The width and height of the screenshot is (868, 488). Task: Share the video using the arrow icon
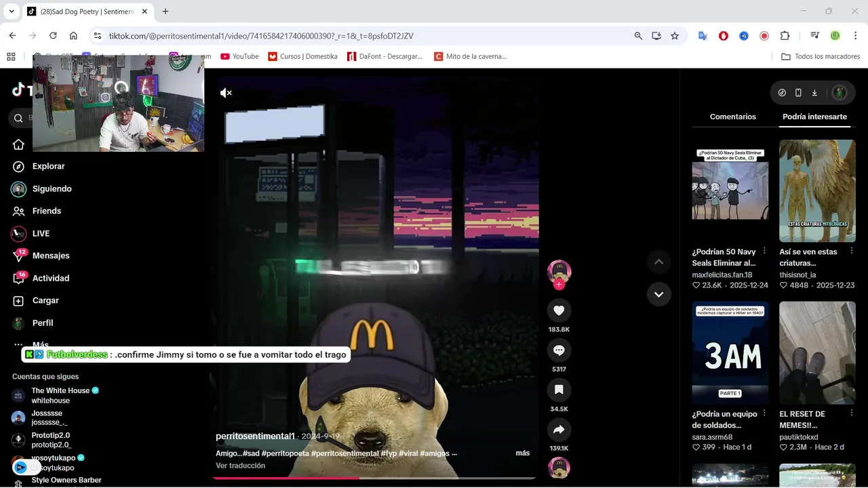click(x=559, y=430)
